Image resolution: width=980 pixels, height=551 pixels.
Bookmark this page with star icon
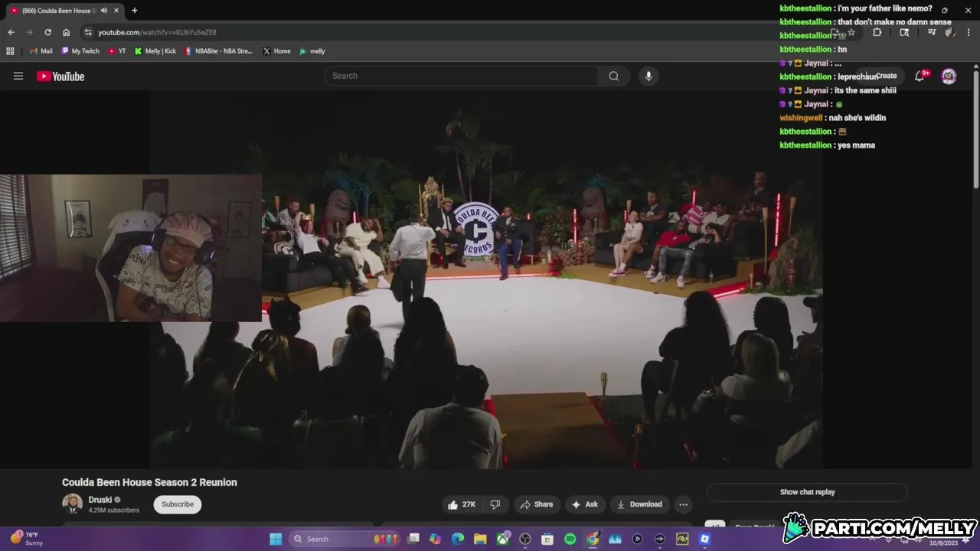coord(851,32)
